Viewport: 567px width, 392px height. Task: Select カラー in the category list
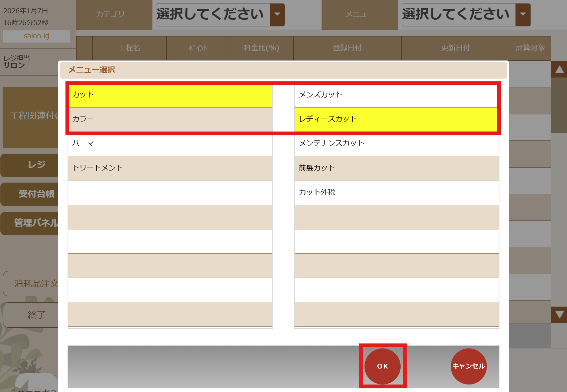(x=170, y=119)
